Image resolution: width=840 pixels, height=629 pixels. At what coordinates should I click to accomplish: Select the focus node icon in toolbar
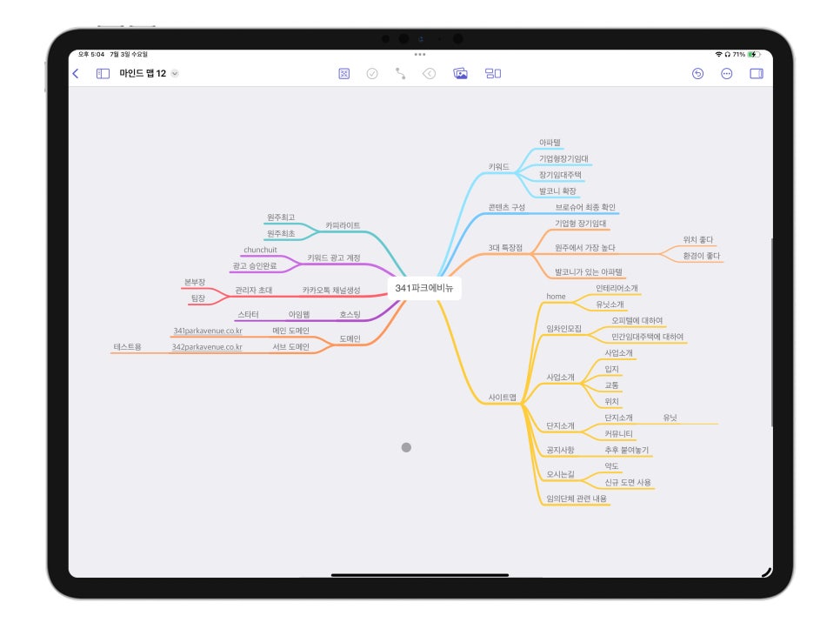click(344, 73)
